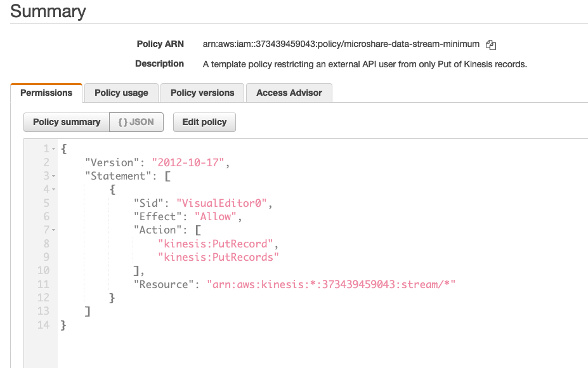Open the Policy versions tab
Screen dimensions: 588x368
[x=202, y=93]
